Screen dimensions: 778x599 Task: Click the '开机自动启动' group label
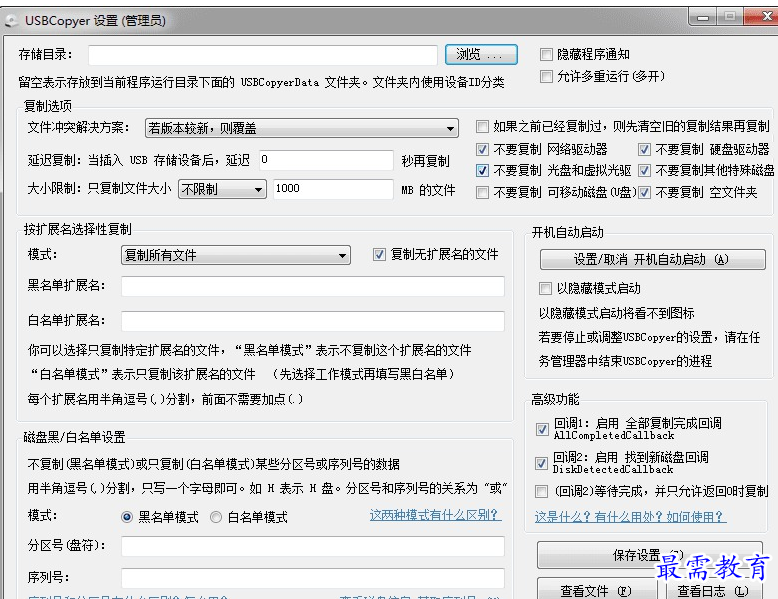coord(568,232)
